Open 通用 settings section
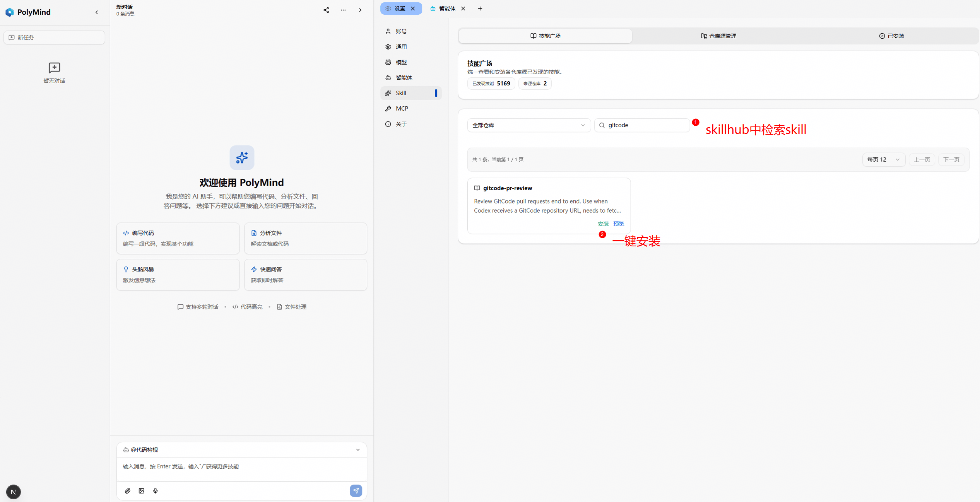 coord(411,47)
